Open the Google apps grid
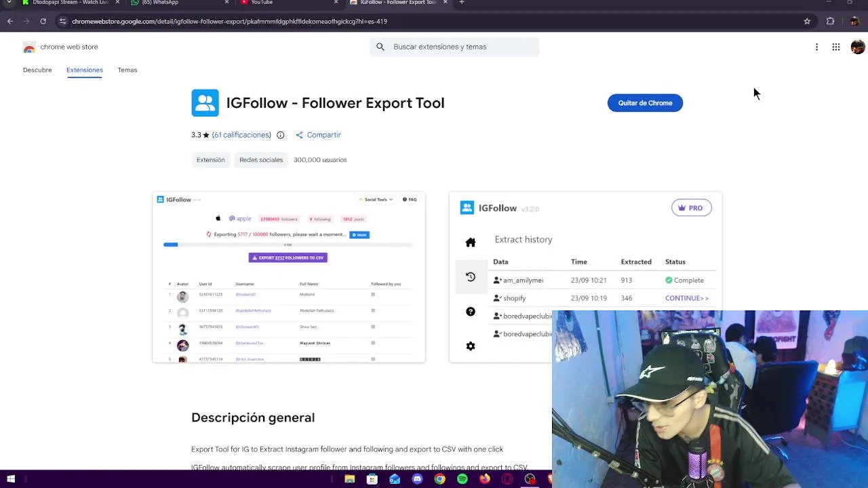Image resolution: width=868 pixels, height=488 pixels. pyautogui.click(x=836, y=47)
